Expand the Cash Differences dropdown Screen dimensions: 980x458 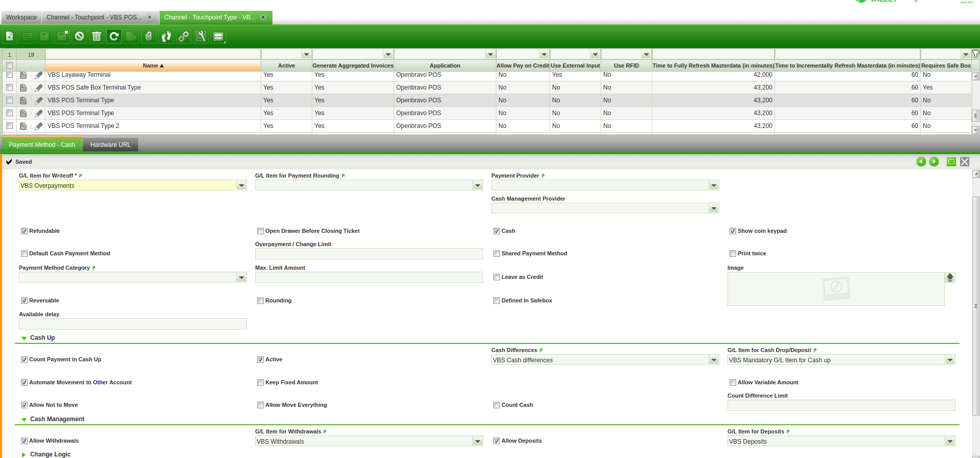[714, 360]
